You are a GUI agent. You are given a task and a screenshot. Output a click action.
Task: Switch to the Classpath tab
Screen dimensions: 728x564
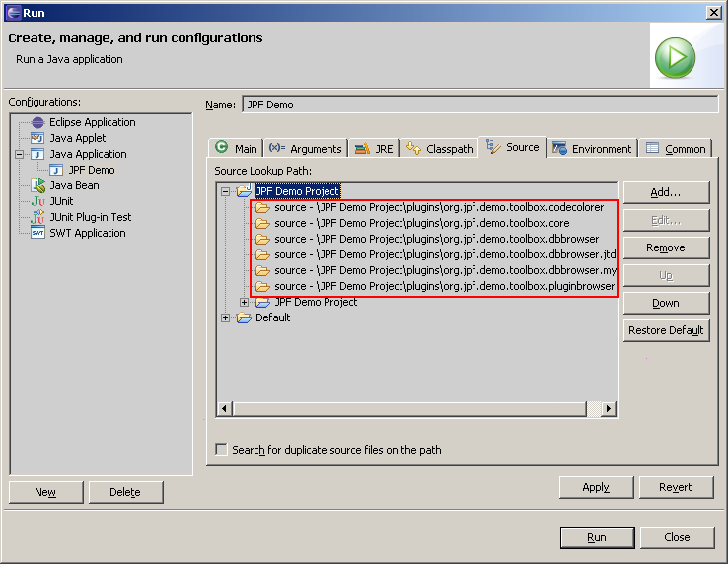pos(439,149)
